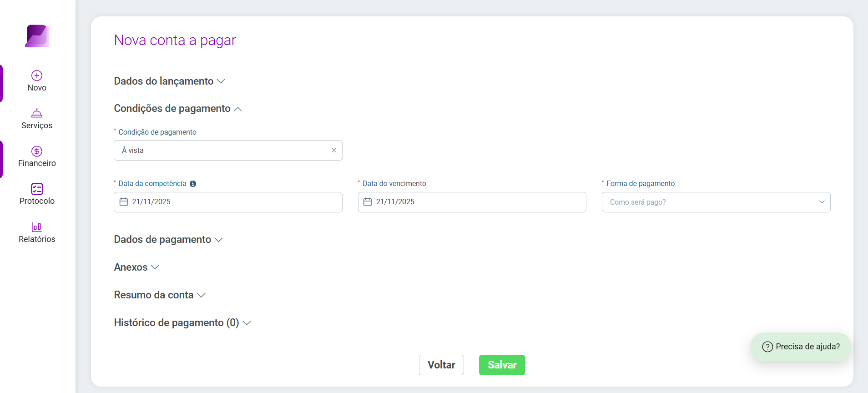Expand Histórico de pagamento section

click(182, 323)
